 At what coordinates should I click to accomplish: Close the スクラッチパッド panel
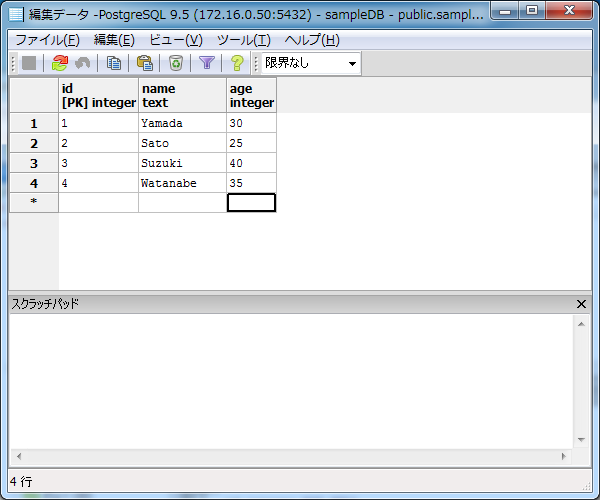(582, 304)
